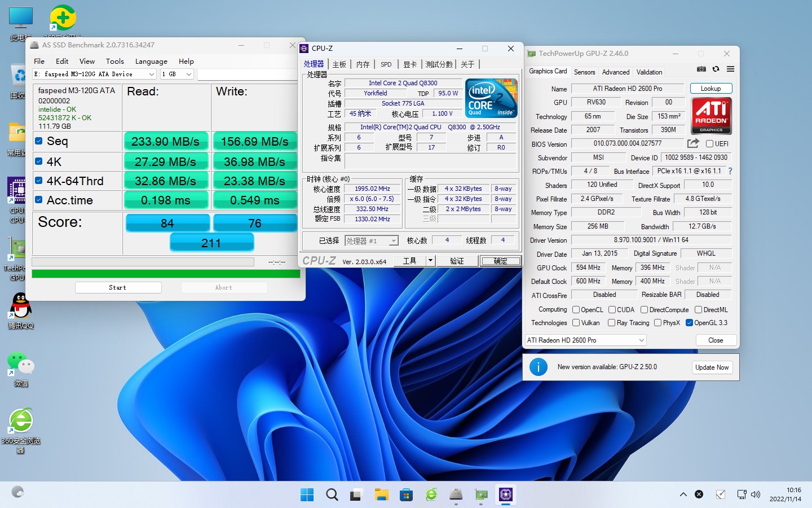Click the info icon in GPU-Z update banner
Image resolution: width=812 pixels, height=508 pixels.
[x=539, y=367]
